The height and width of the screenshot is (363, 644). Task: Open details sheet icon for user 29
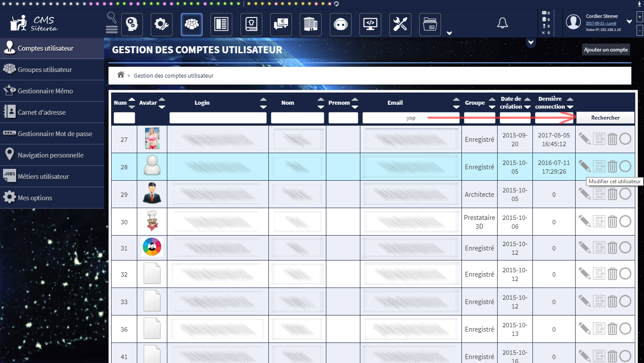tap(599, 194)
